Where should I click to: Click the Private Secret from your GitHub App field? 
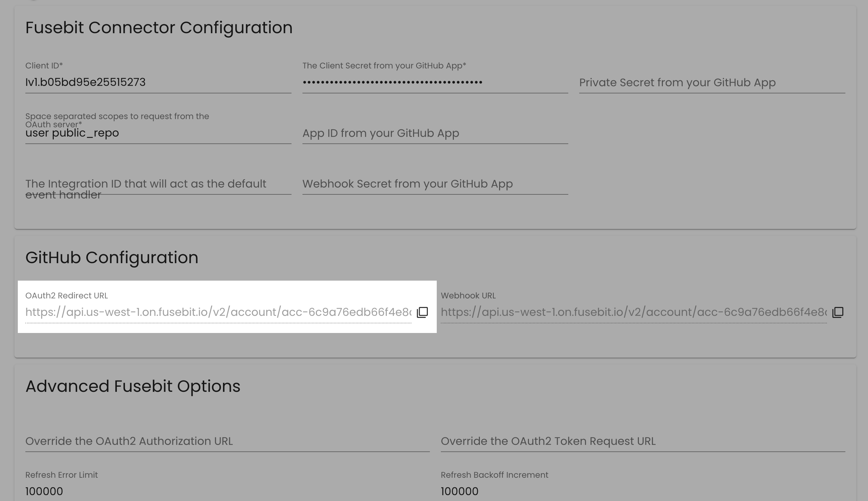(x=712, y=82)
